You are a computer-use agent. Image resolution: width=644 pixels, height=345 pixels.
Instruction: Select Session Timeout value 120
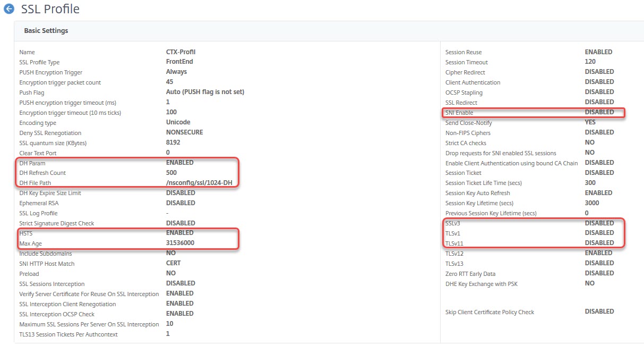coord(590,62)
